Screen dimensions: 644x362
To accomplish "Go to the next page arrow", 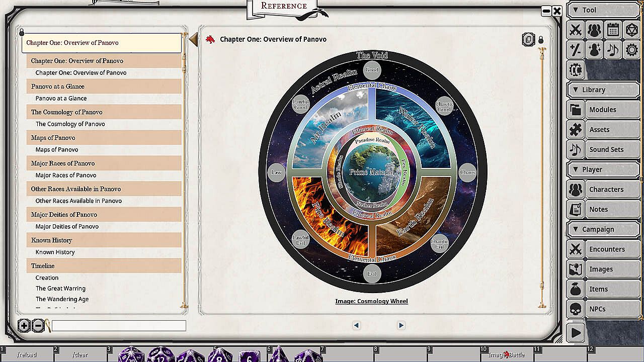I will pyautogui.click(x=401, y=325).
